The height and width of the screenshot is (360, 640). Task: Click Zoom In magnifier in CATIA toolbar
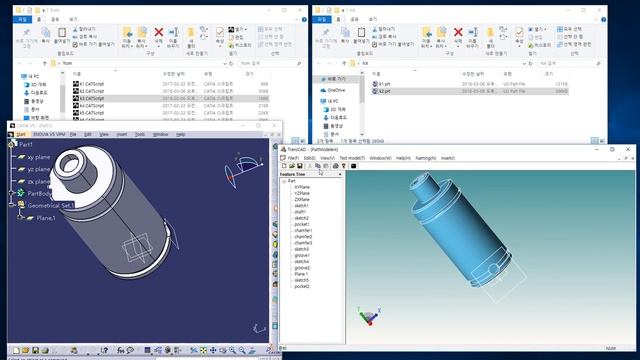[233, 350]
